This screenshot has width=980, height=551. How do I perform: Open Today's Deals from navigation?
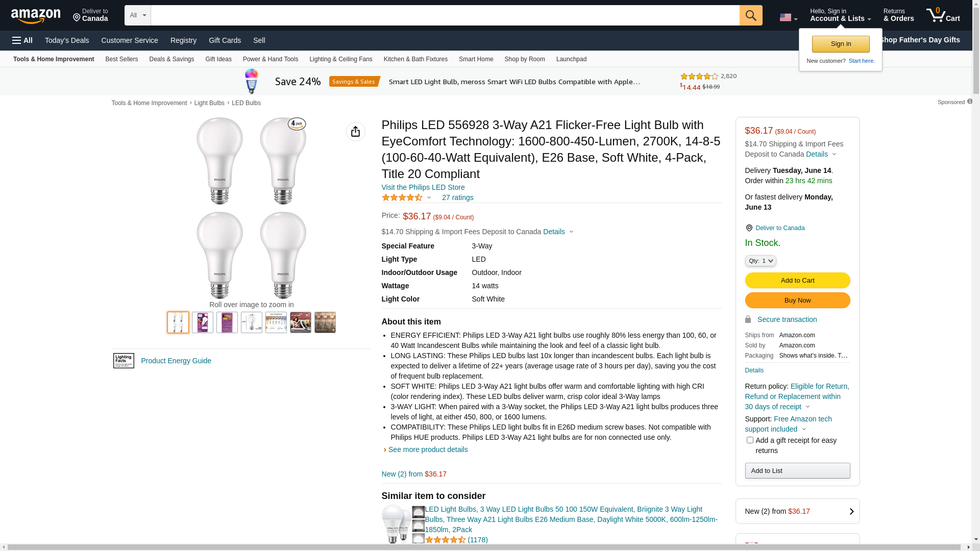pyautogui.click(x=67, y=40)
